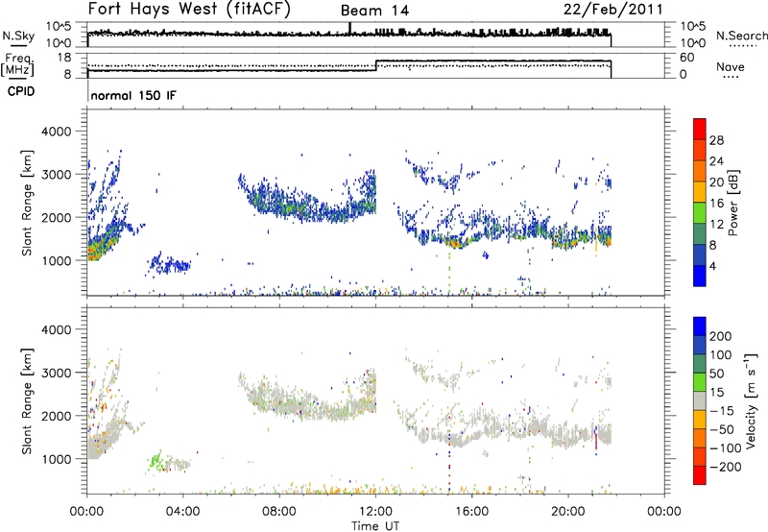Click the '16' tick on power colorbar
768x532 pixels.
click(x=716, y=204)
